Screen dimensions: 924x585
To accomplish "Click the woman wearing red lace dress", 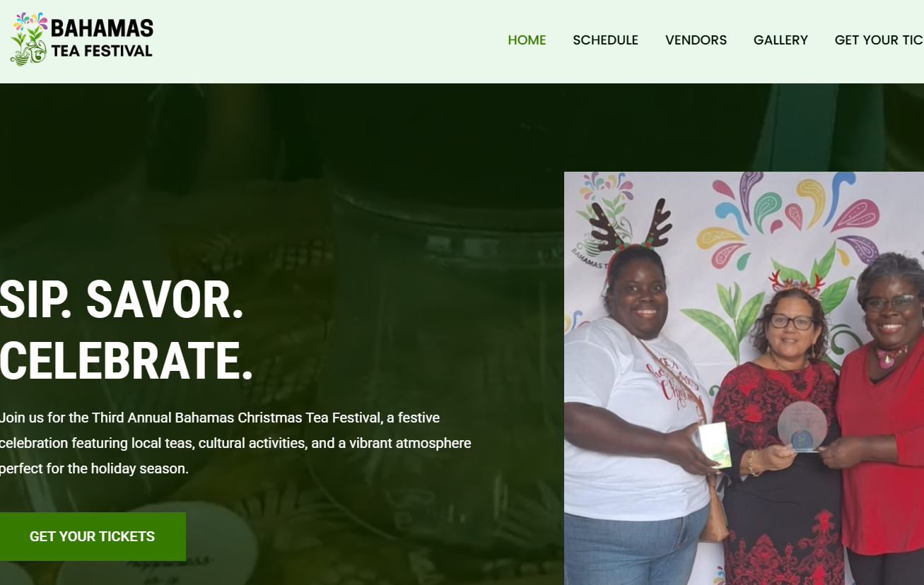I will [x=781, y=438].
